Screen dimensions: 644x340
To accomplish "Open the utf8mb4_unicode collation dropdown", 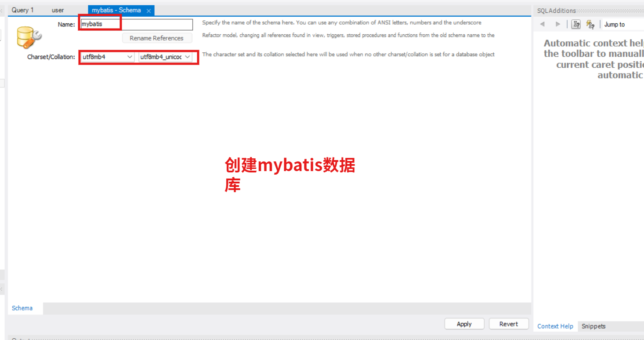I will click(x=166, y=57).
